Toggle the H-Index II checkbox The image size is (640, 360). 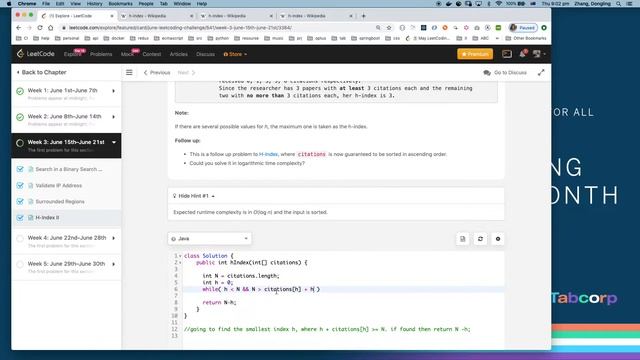tap(20, 218)
